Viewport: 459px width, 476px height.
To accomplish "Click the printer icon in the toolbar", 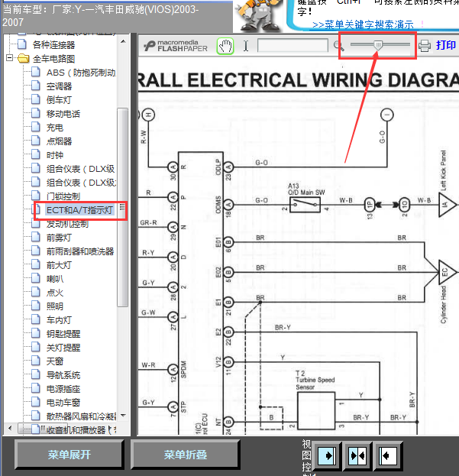I will pyautogui.click(x=425, y=46).
